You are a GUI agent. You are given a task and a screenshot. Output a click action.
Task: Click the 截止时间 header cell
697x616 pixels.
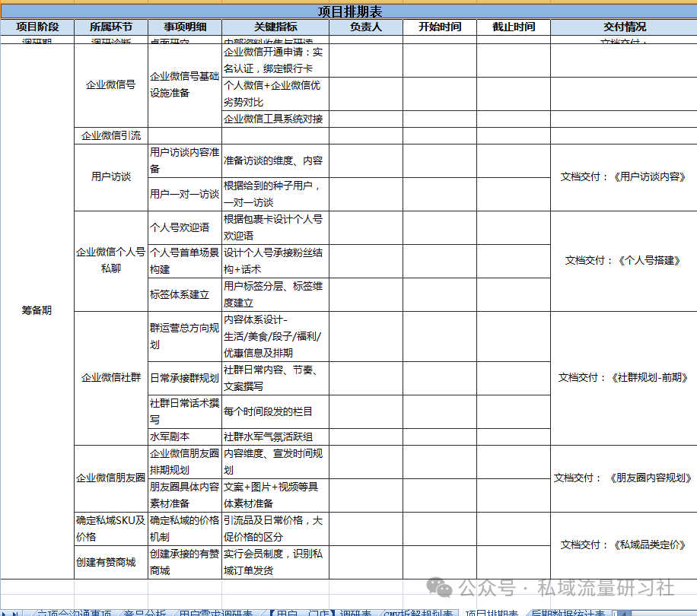pos(514,27)
